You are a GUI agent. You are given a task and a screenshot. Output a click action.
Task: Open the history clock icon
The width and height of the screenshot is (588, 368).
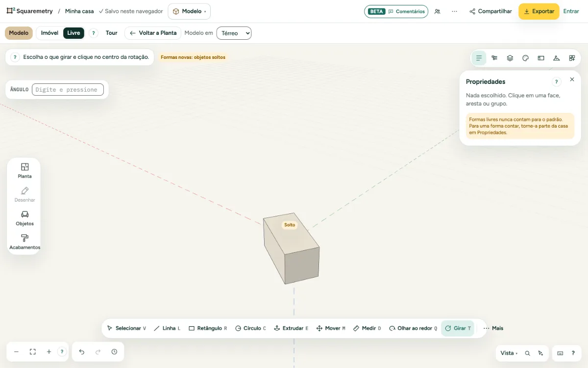114,352
